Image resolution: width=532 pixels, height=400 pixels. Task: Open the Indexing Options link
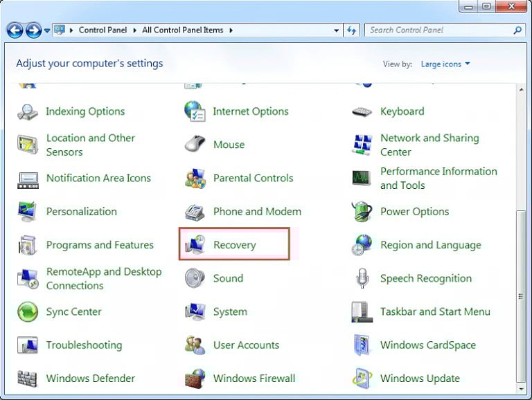[85, 111]
